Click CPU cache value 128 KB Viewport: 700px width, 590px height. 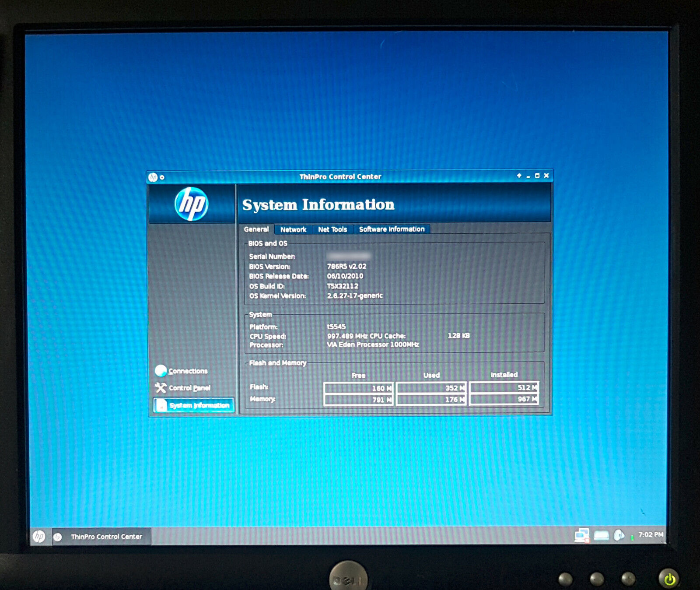click(458, 336)
